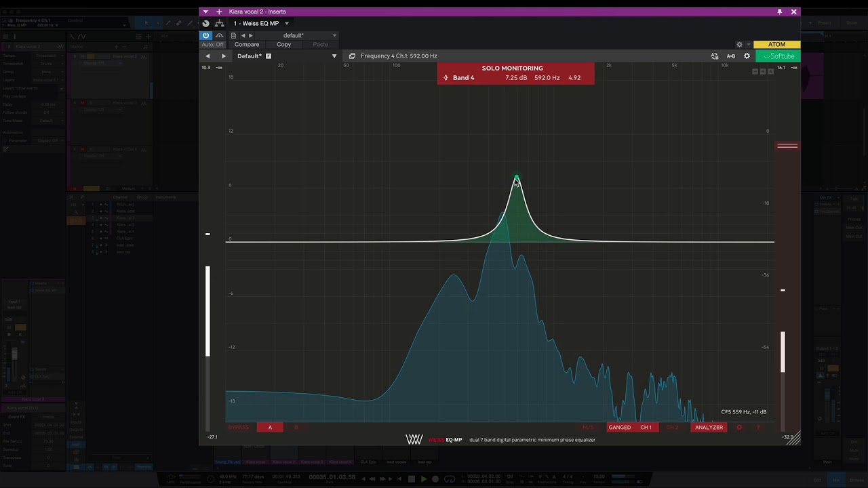Zoom out with the minus button
Image resolution: width=868 pixels, height=488 pixels.
click(x=755, y=71)
